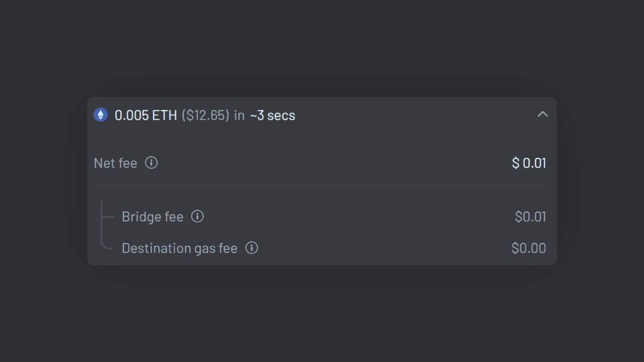Screen dimensions: 644x362
Task: Click the Destination gas fee label
Action: pos(179,248)
